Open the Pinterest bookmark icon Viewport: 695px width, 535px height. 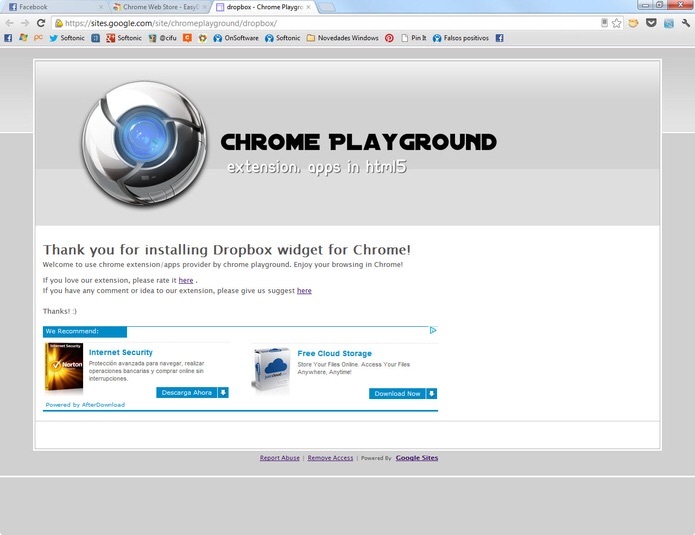tap(389, 38)
